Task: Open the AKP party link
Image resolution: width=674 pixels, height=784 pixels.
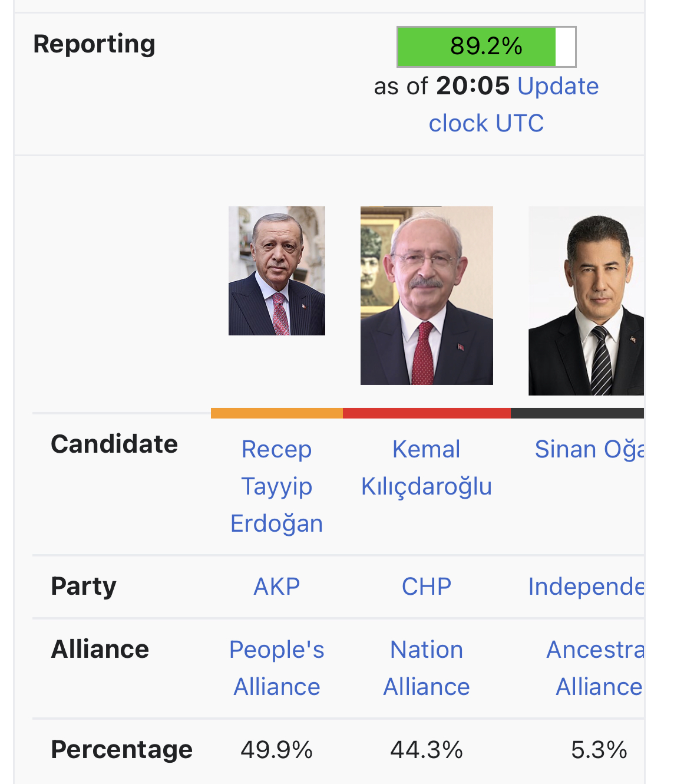Action: (x=276, y=587)
